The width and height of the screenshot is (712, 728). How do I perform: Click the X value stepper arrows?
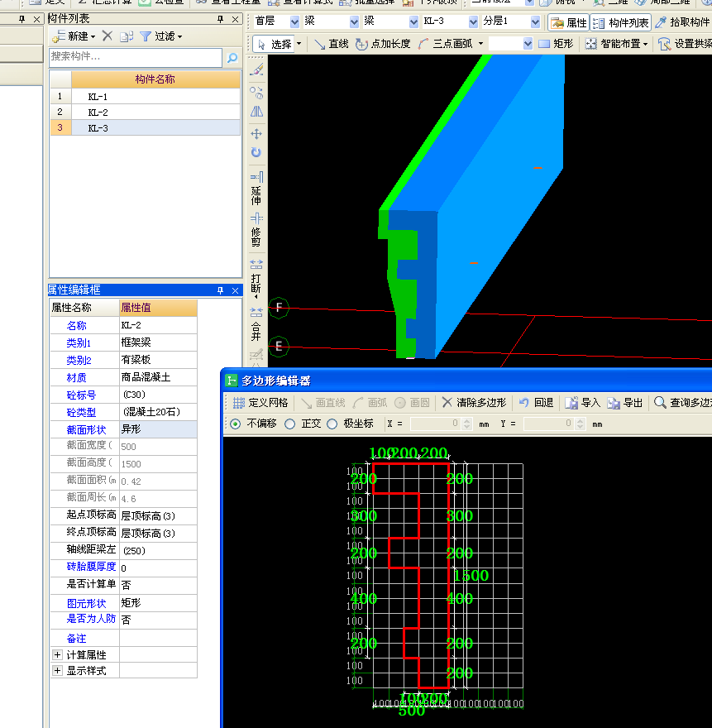(467, 424)
